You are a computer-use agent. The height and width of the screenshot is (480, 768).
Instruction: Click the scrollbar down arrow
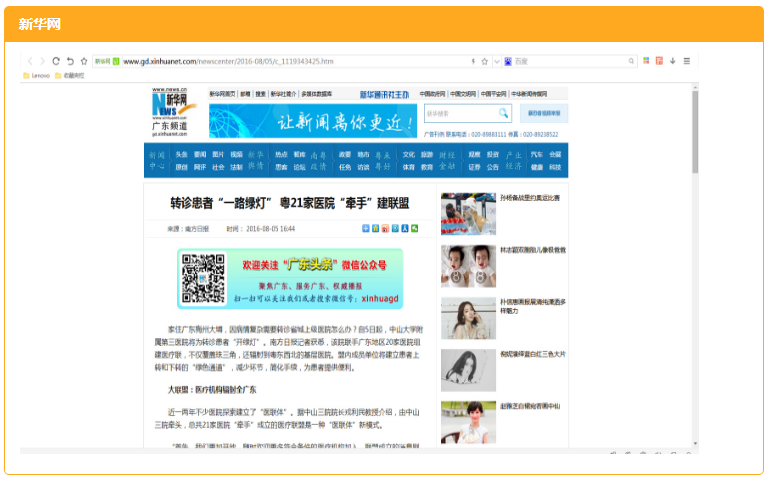pyautogui.click(x=695, y=443)
